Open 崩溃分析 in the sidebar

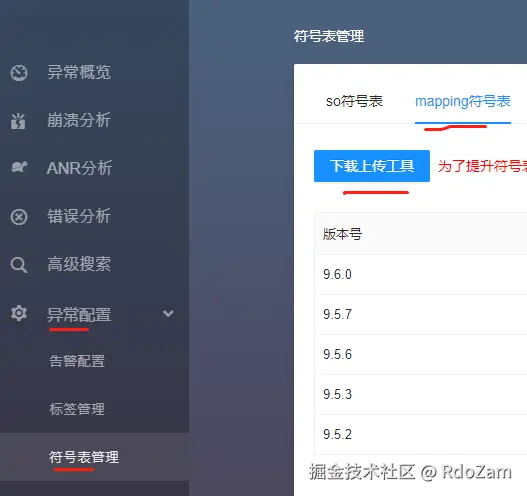[79, 120]
